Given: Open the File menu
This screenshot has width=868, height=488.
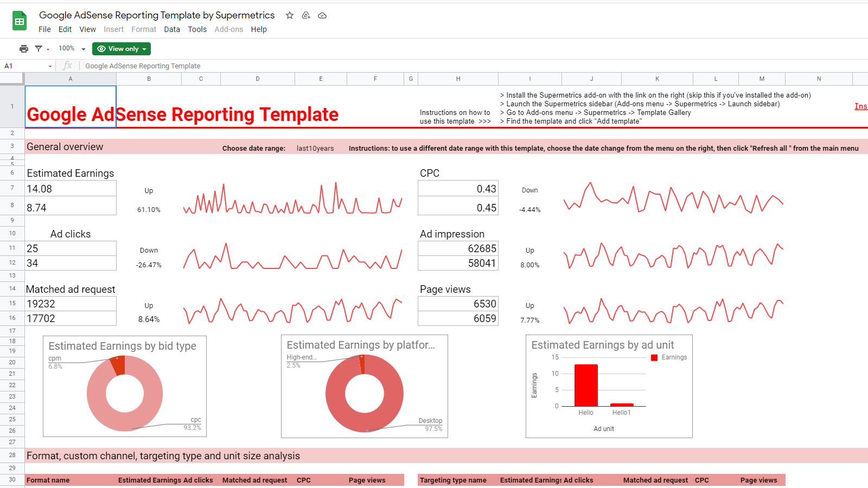Looking at the screenshot, I should coord(45,29).
